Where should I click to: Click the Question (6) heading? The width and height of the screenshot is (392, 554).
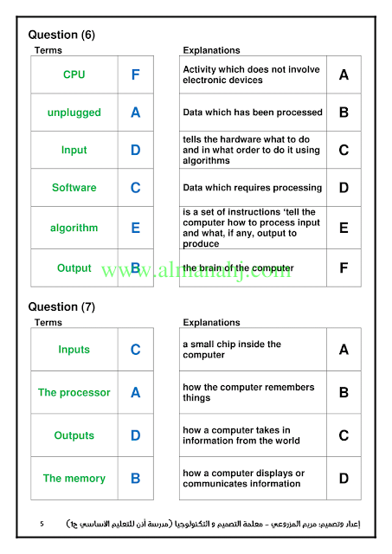[x=61, y=35]
